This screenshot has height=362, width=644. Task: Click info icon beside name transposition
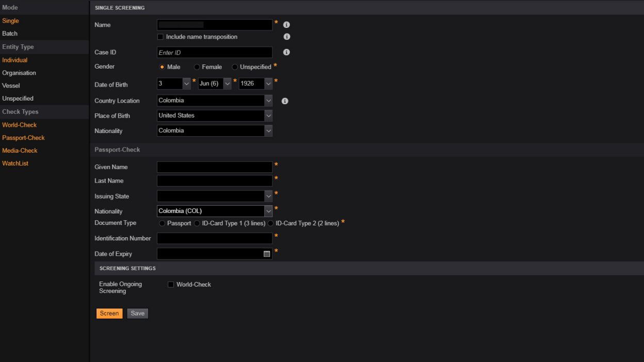point(287,37)
